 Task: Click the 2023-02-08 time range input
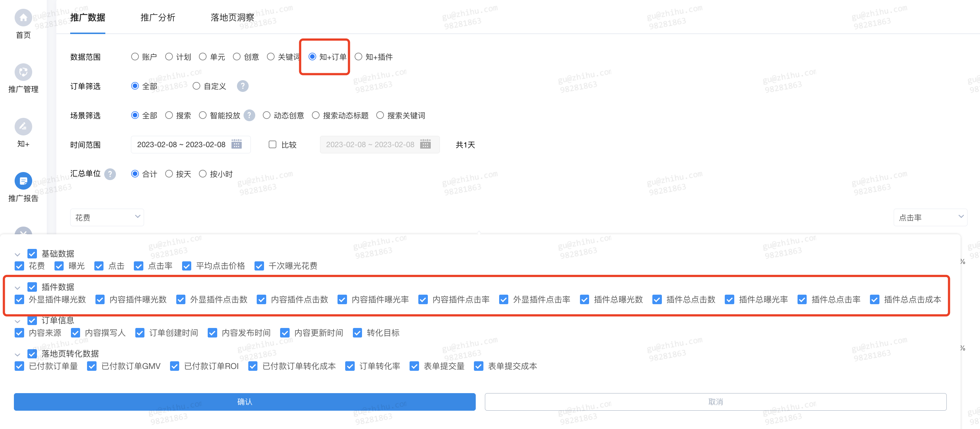[191, 145]
